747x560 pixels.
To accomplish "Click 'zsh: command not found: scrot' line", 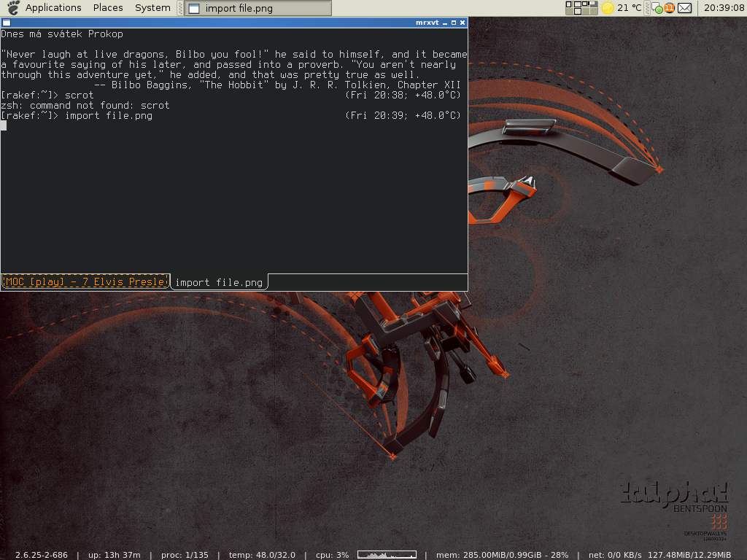I will click(x=85, y=105).
